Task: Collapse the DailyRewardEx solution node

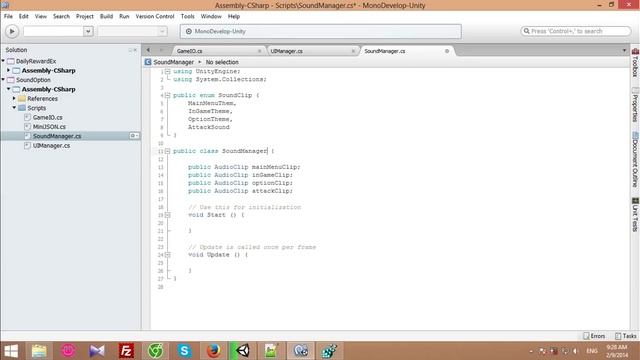Action: (x=3, y=61)
